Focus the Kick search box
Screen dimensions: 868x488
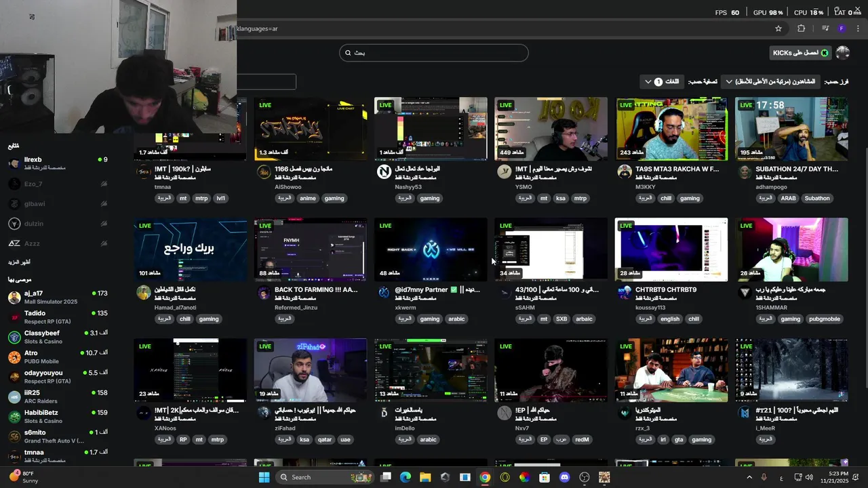click(434, 53)
